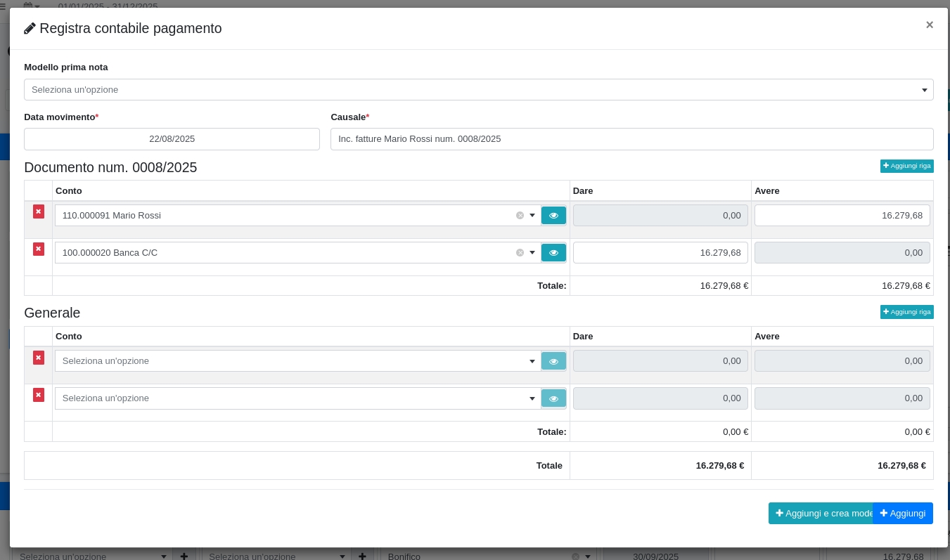View details of Mario Rossi account
This screenshot has width=950, height=560.
click(x=553, y=216)
